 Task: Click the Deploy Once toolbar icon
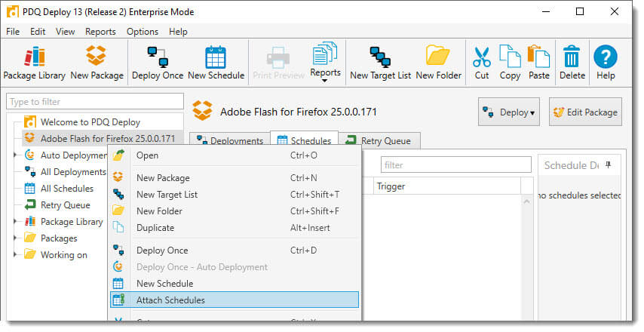point(158,63)
